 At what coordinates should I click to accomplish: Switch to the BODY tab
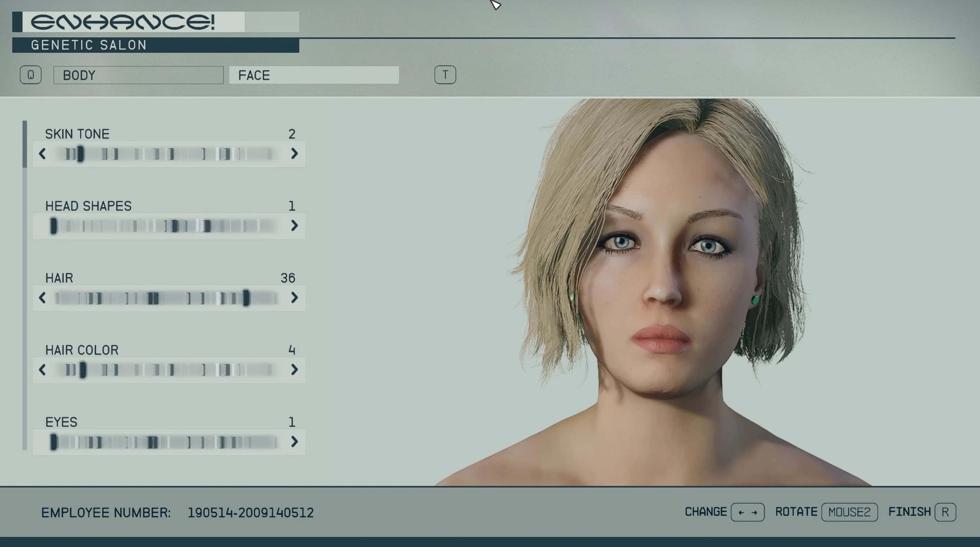pyautogui.click(x=138, y=75)
